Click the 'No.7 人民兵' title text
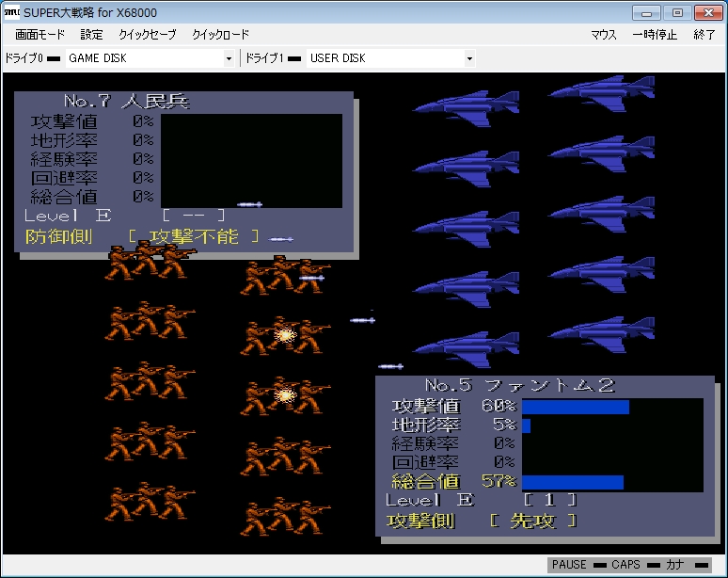The height and width of the screenshot is (578, 728). [127, 101]
